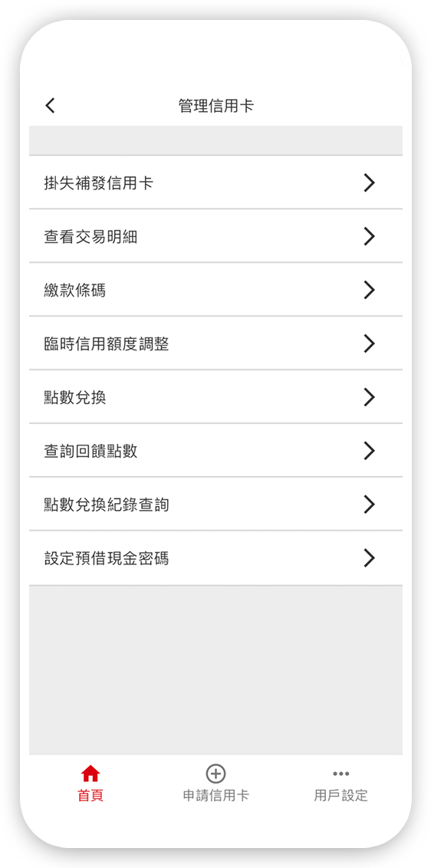
Task: Tap chevron on 查詢回饋點數 row
Action: [370, 451]
